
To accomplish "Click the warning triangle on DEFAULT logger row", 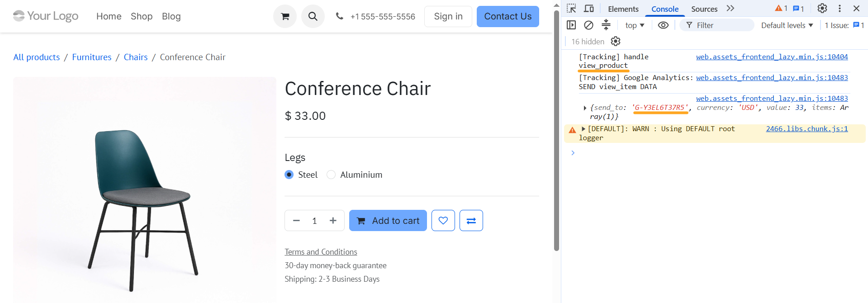I will pyautogui.click(x=572, y=130).
